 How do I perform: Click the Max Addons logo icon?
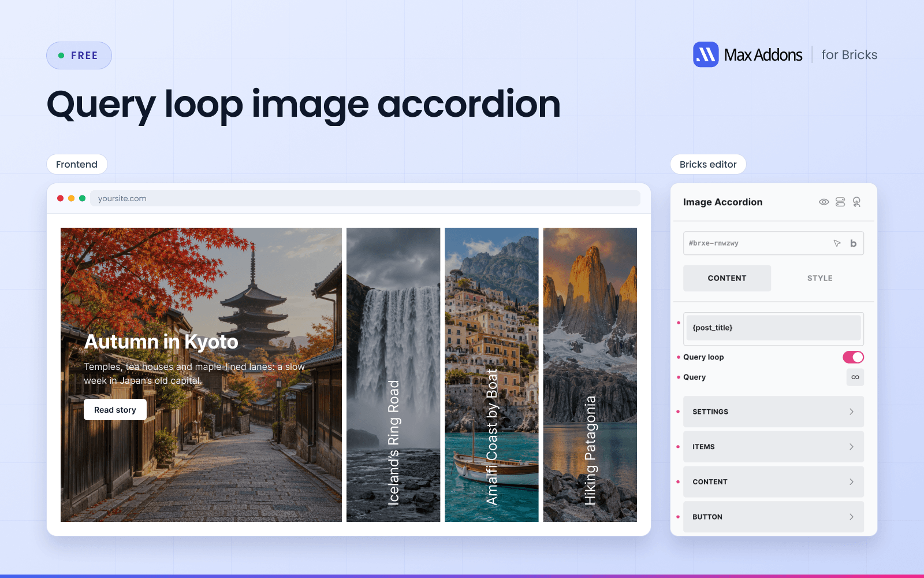(706, 54)
